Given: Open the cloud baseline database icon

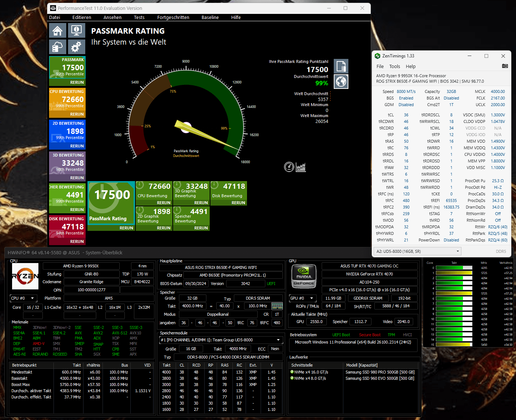Looking at the screenshot, I should point(57,47).
